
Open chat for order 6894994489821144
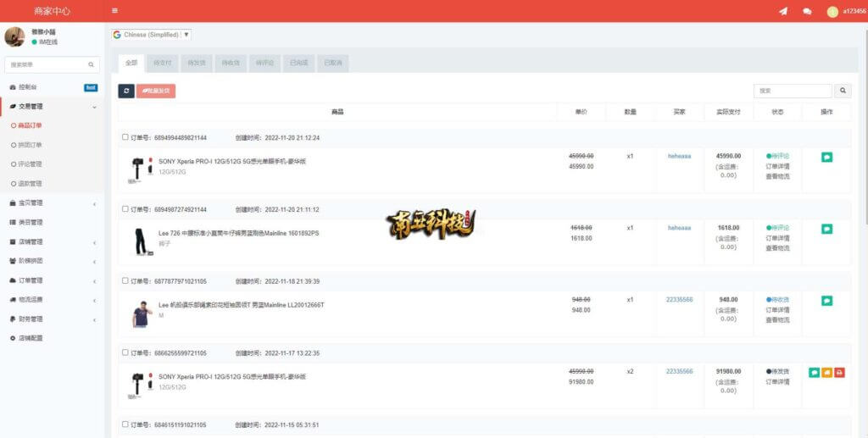[x=826, y=157]
